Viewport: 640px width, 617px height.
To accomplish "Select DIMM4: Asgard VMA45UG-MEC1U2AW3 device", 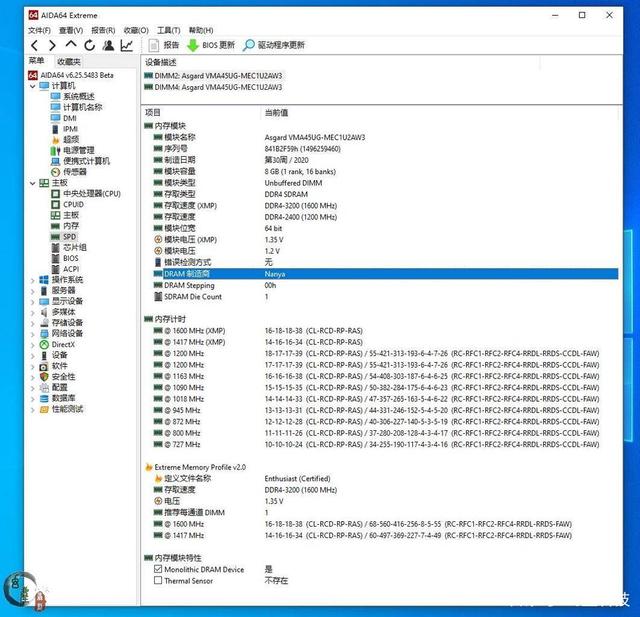I will click(213, 87).
